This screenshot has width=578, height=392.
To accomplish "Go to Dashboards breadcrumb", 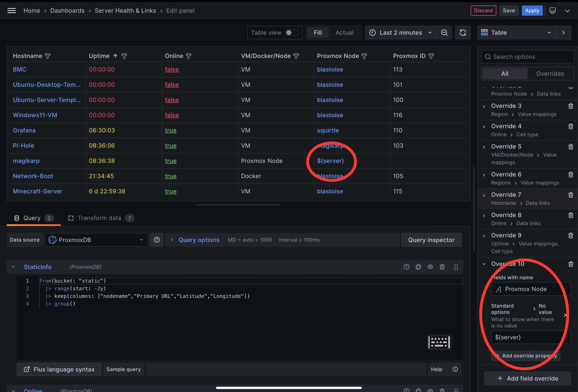I will (67, 11).
